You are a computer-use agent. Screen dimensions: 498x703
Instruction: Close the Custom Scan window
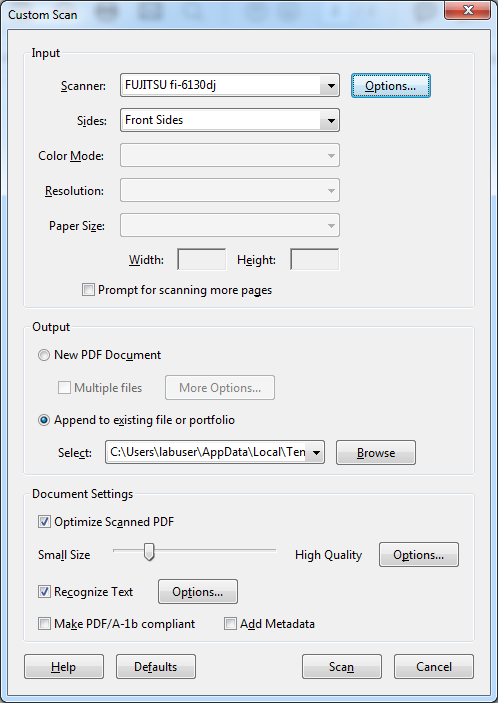click(x=468, y=10)
